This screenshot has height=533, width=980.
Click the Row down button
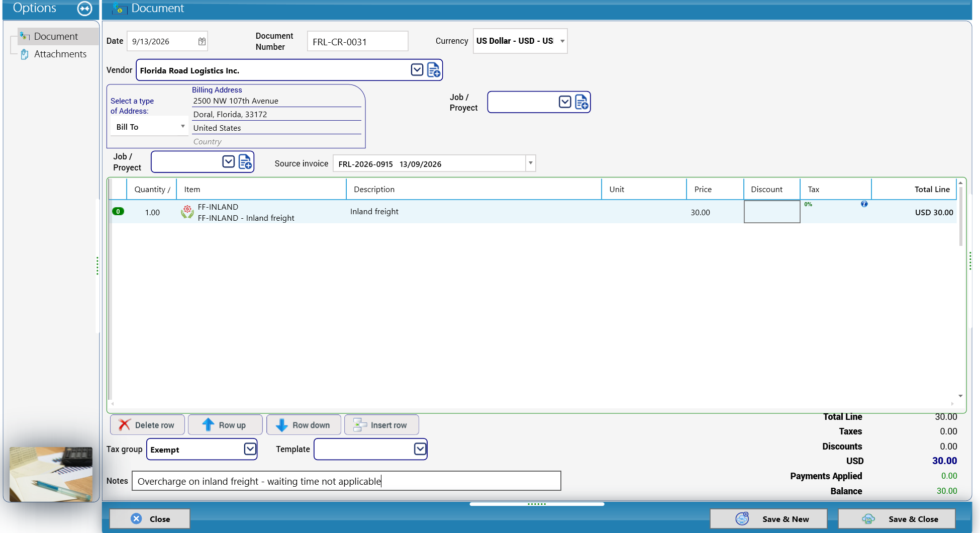coord(304,425)
